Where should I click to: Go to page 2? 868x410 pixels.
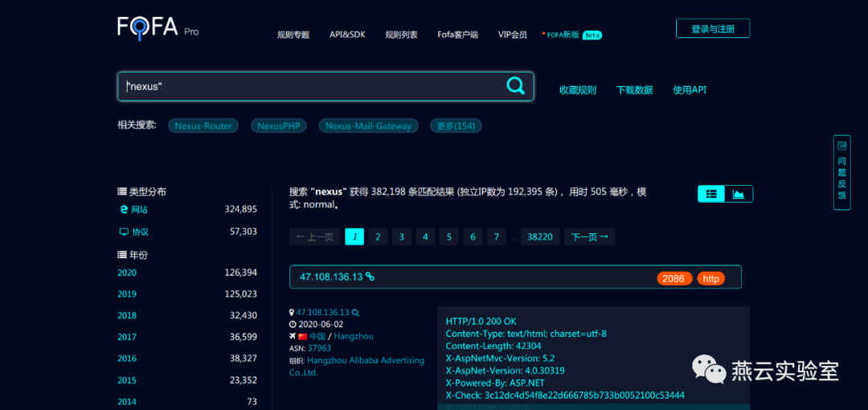(x=378, y=236)
